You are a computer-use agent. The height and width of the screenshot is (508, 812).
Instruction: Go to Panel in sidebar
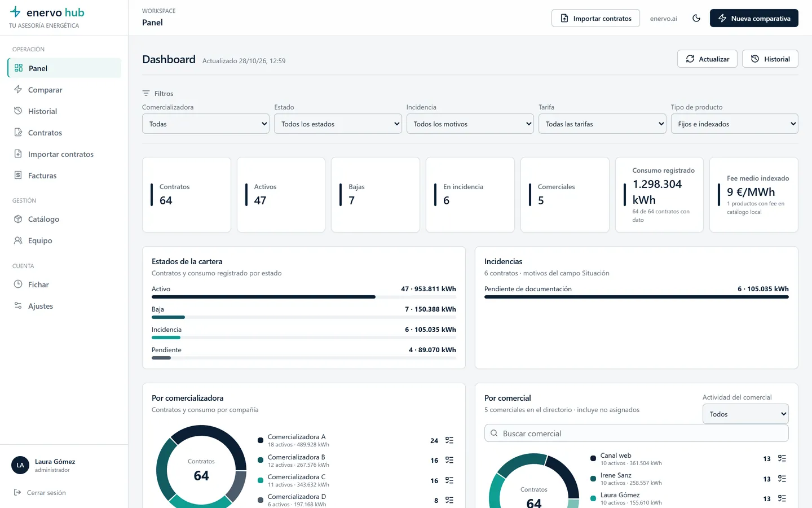64,68
